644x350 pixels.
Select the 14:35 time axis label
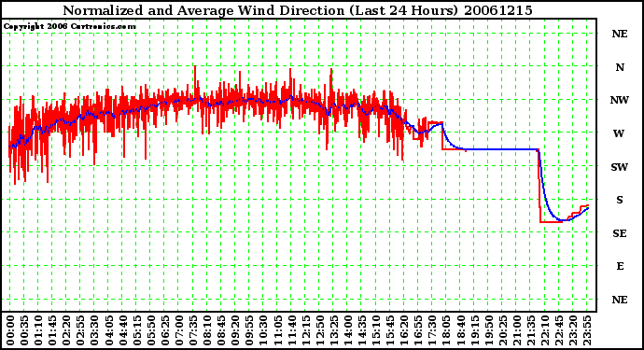[362, 330]
